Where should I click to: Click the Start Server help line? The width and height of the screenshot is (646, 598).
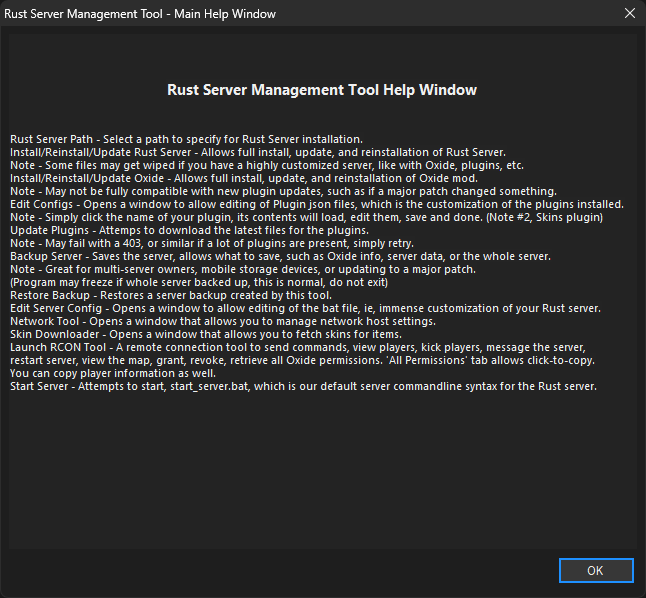303,385
